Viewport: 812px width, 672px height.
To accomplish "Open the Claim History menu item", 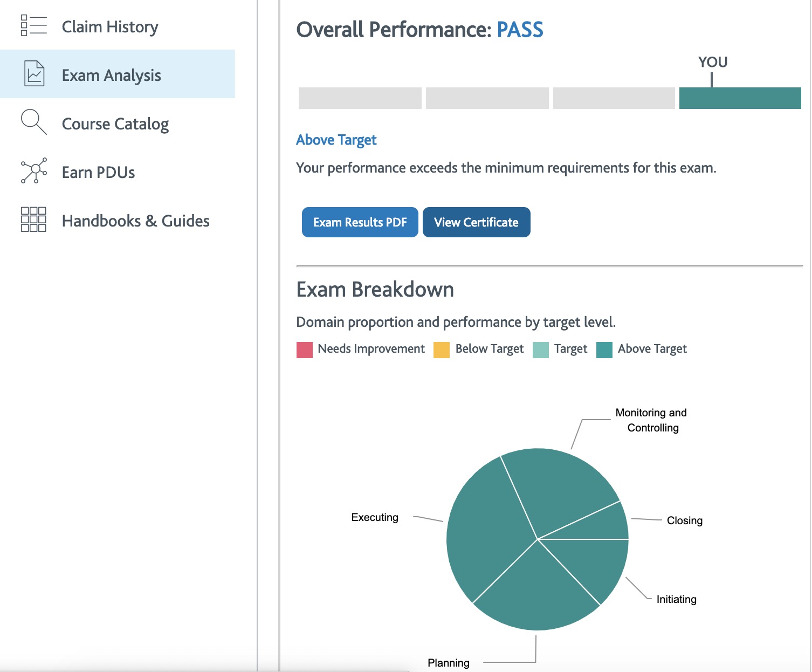I will click(118, 26).
